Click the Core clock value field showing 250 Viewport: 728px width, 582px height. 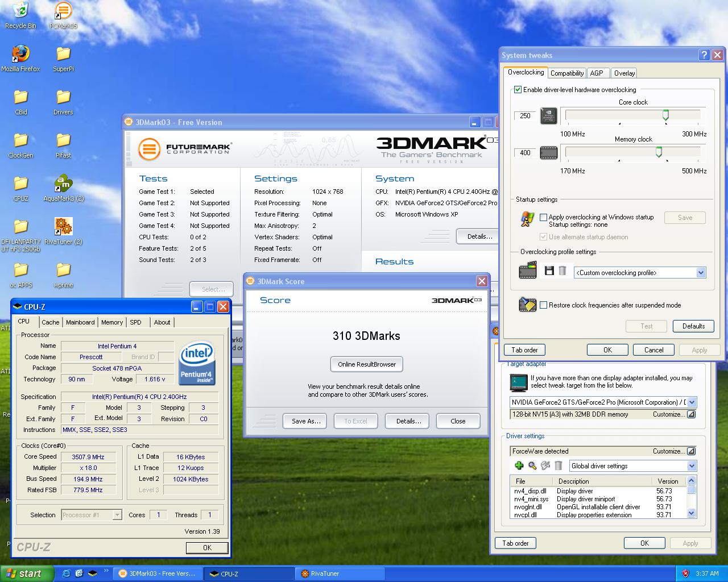[525, 115]
